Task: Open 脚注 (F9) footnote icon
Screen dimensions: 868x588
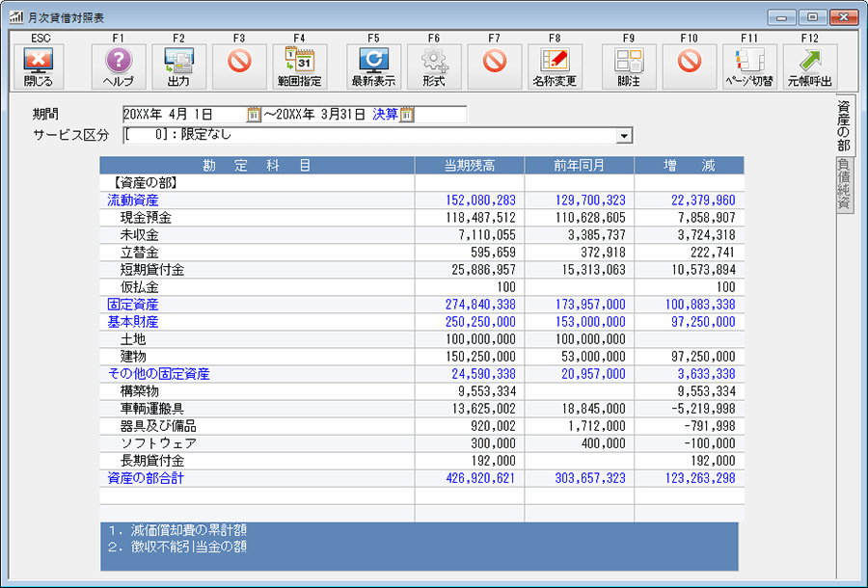Action: 629,67
